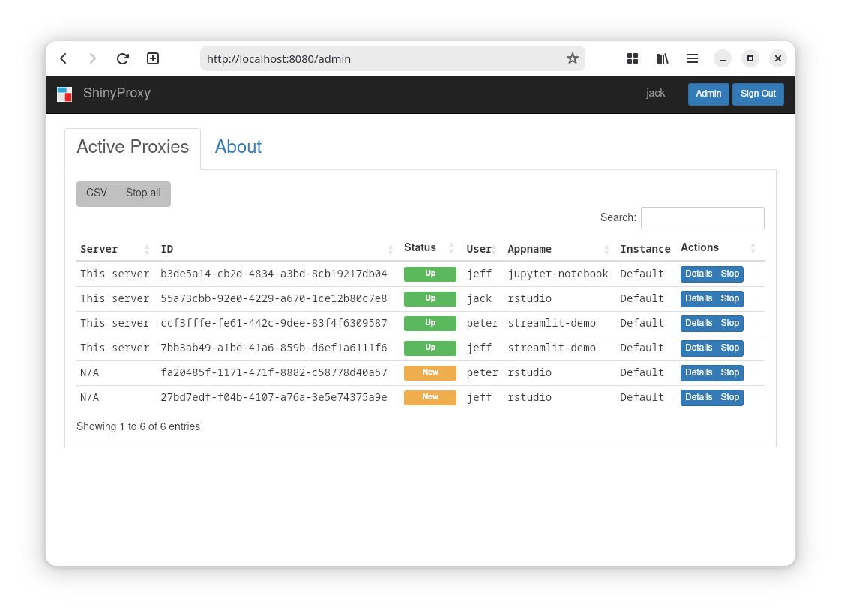Stop peter's rstudio proxy

coord(730,372)
